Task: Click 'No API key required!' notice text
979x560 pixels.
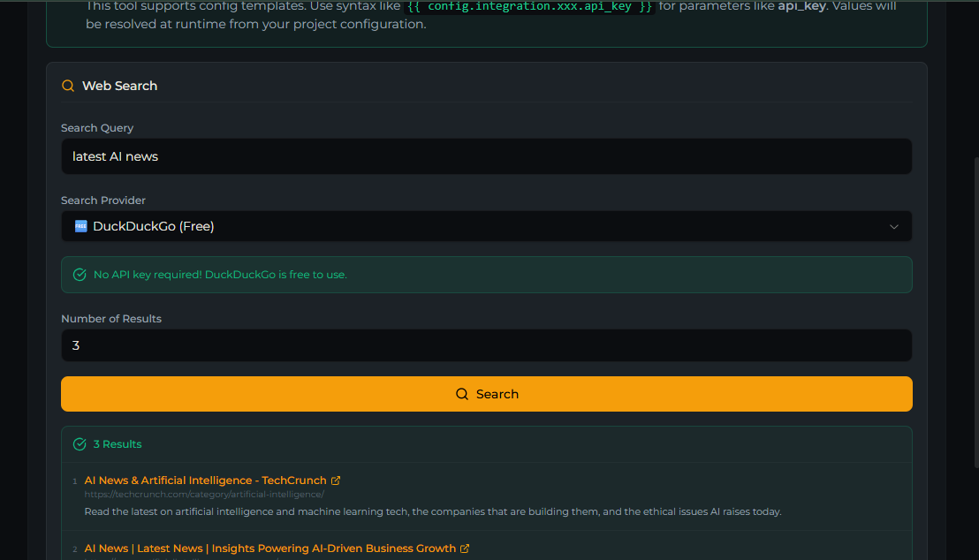Action: tap(220, 275)
